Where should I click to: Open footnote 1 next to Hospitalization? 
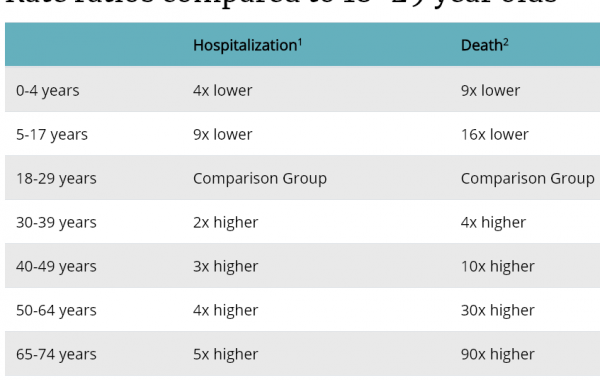coord(300,42)
